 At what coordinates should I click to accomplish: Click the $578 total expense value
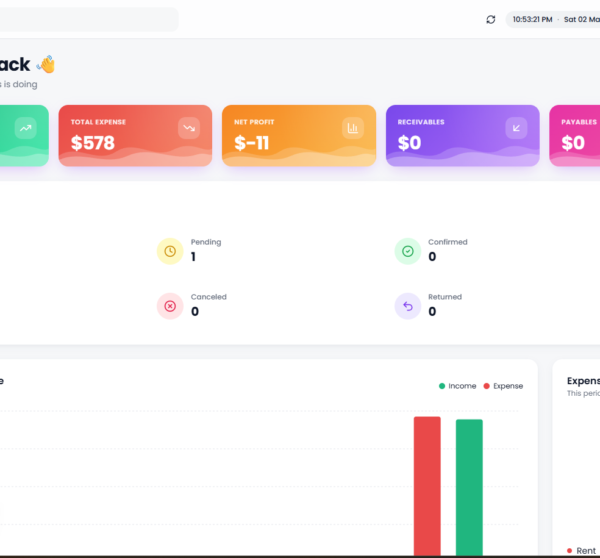click(x=93, y=143)
